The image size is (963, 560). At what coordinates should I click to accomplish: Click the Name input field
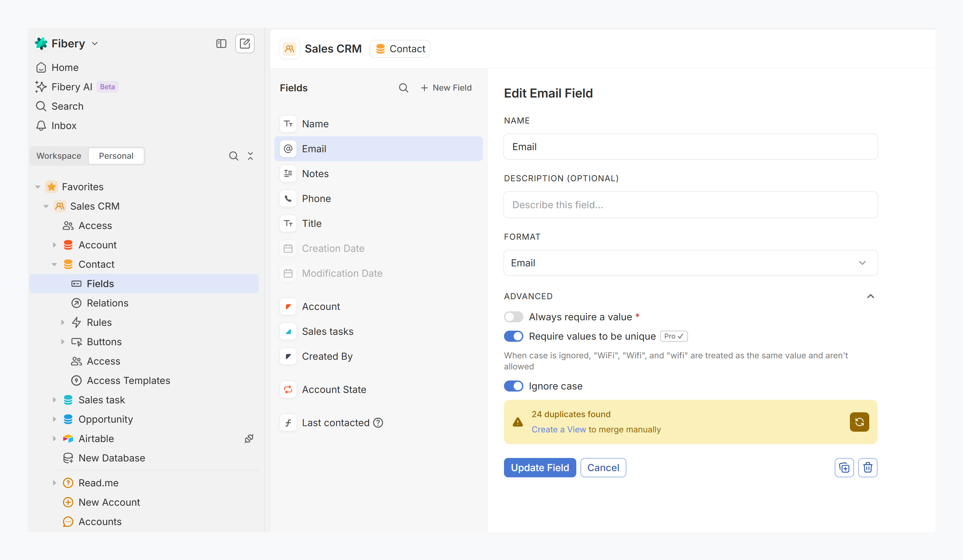tap(690, 147)
